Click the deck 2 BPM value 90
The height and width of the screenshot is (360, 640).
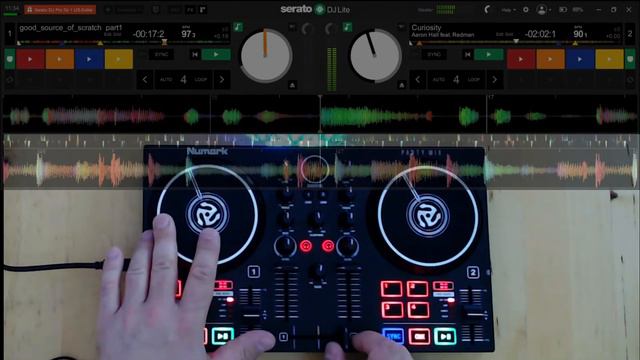coord(580,34)
